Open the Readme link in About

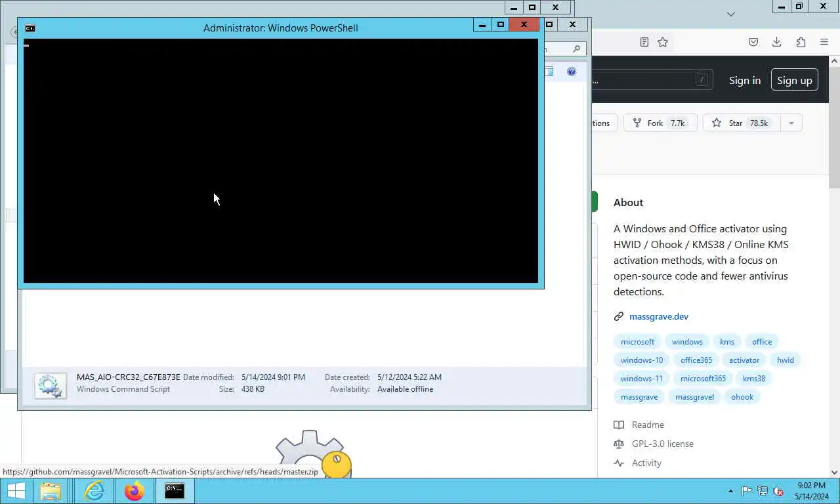click(648, 425)
